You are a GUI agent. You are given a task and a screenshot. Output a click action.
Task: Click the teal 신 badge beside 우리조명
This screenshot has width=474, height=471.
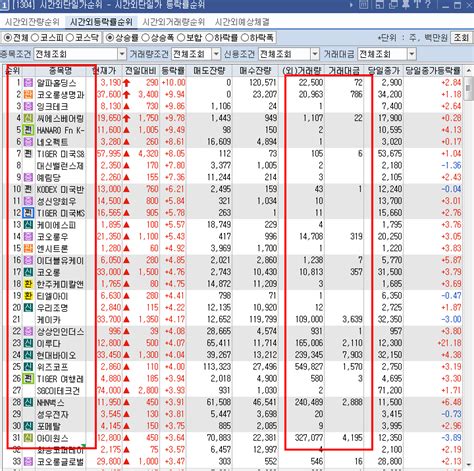[28, 308]
